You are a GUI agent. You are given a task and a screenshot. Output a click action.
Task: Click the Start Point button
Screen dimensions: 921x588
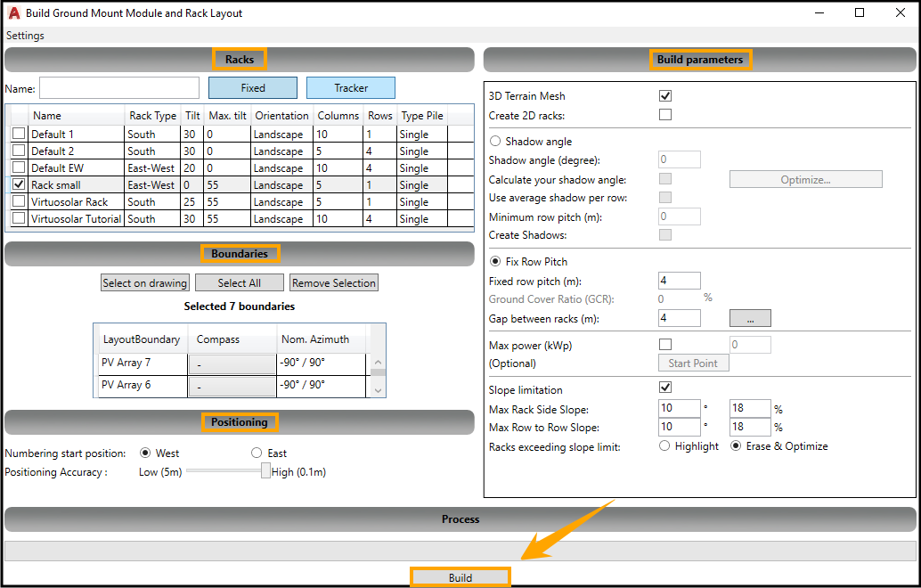pos(693,363)
